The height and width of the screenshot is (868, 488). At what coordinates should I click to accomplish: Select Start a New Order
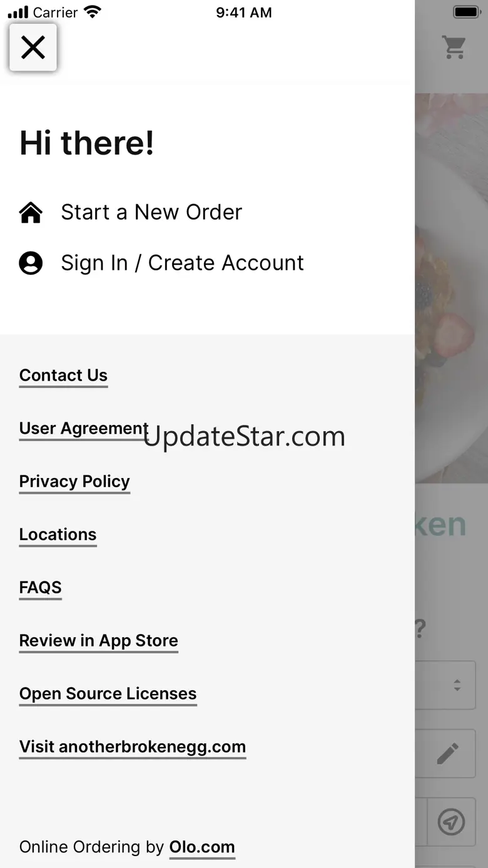pos(151,213)
